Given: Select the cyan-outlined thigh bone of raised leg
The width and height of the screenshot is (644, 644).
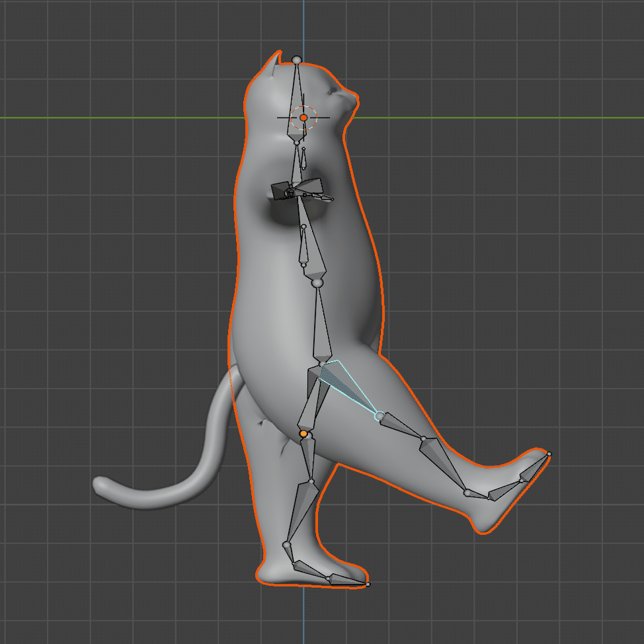Looking at the screenshot, I should point(348,387).
